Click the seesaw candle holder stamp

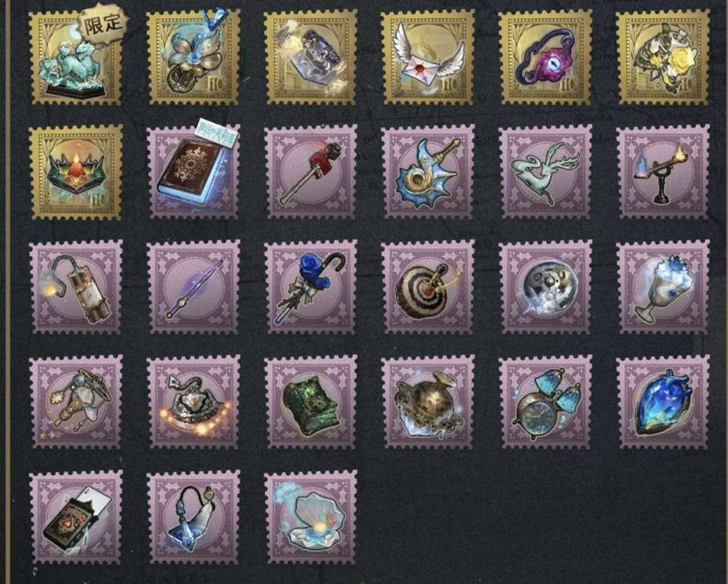(x=663, y=172)
